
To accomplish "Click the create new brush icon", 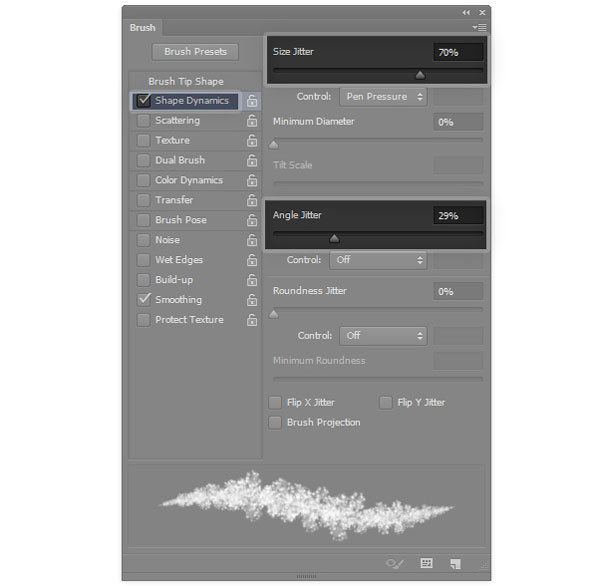I will (x=455, y=563).
